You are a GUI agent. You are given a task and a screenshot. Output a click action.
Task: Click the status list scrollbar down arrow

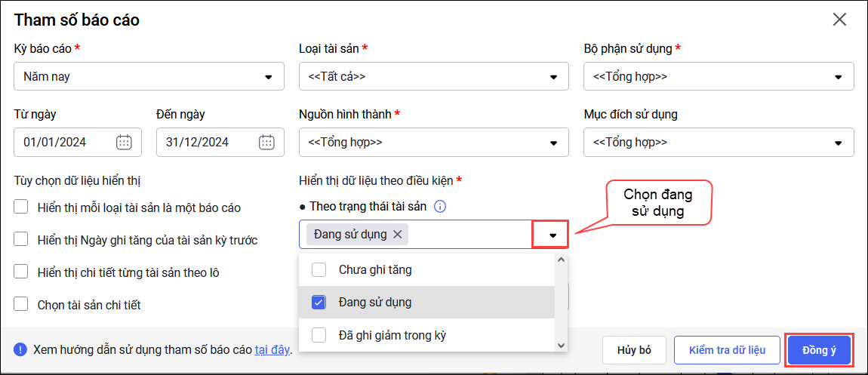pos(561,344)
